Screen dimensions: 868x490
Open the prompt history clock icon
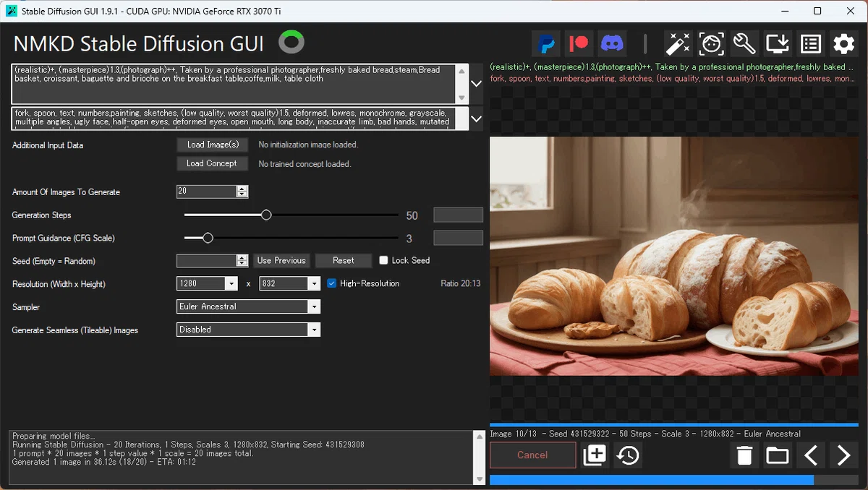point(628,455)
